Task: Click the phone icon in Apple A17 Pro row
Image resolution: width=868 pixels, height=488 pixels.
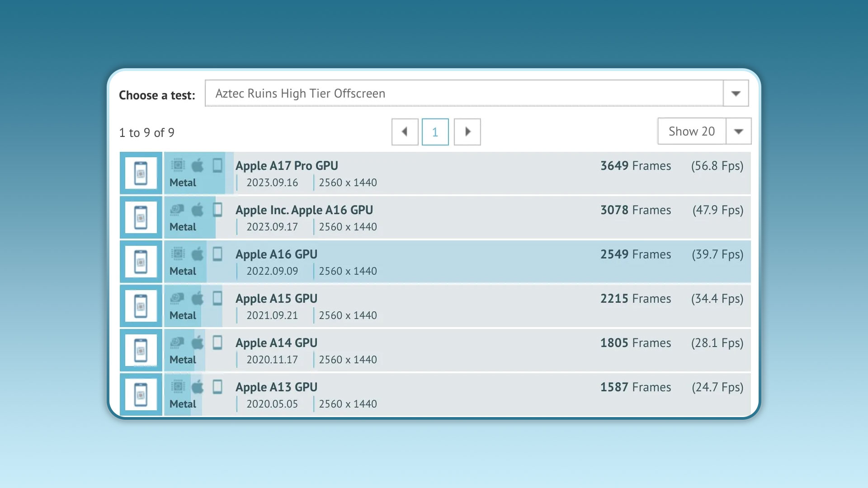Action: click(x=217, y=165)
